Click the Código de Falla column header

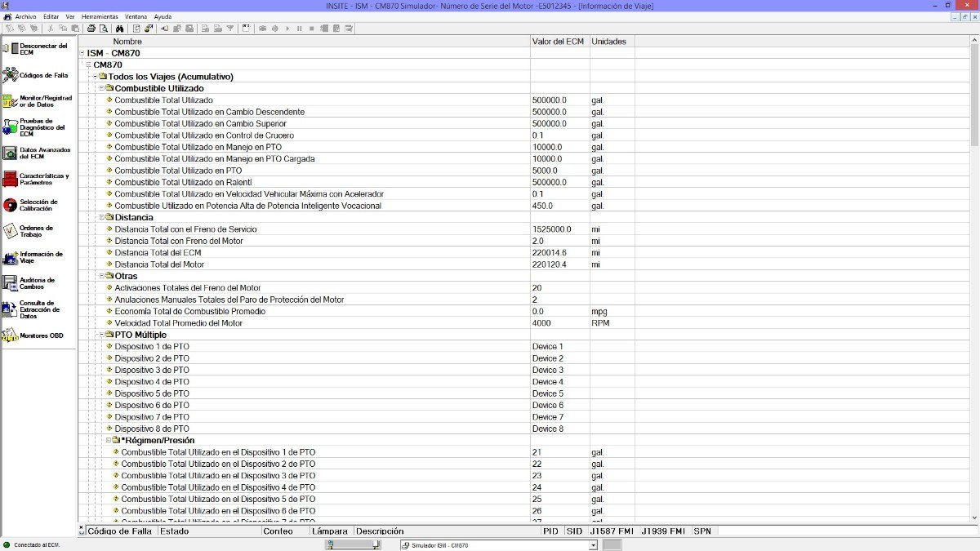(x=121, y=531)
